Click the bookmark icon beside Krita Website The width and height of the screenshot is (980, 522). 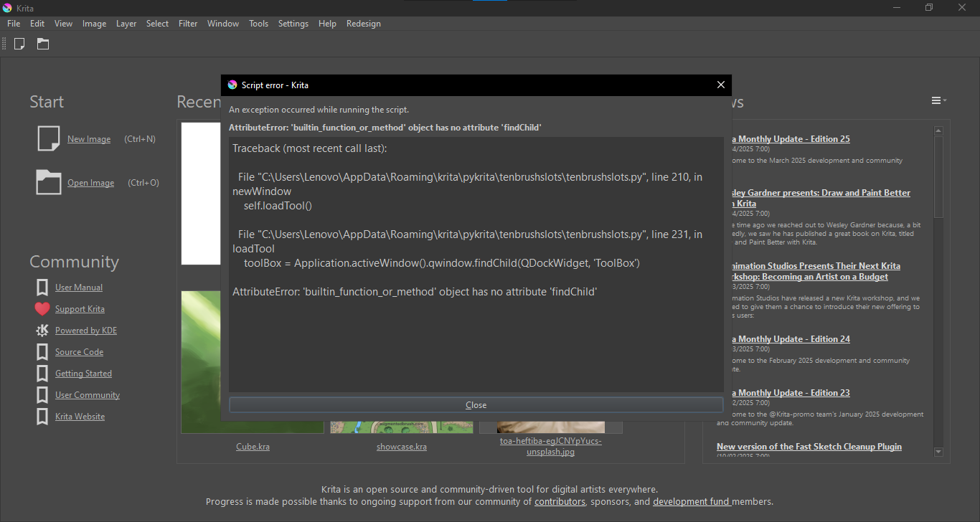pos(42,417)
